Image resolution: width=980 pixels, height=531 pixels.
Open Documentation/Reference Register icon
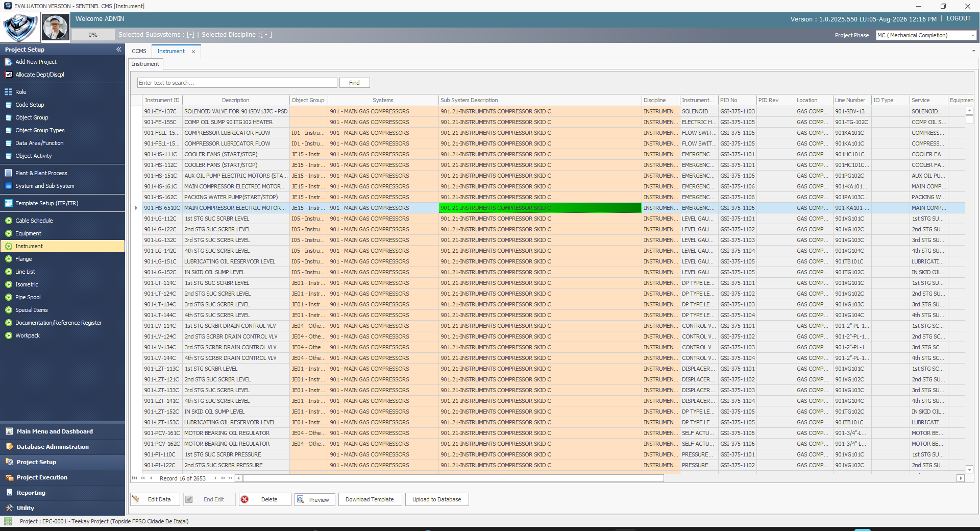tap(9, 323)
